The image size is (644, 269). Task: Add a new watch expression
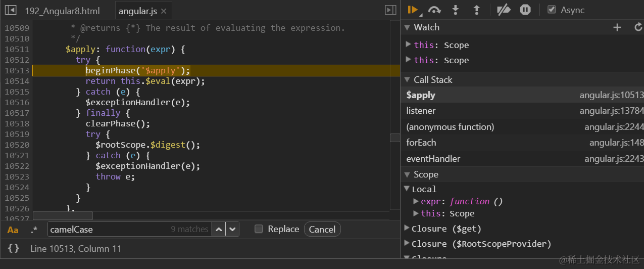617,27
